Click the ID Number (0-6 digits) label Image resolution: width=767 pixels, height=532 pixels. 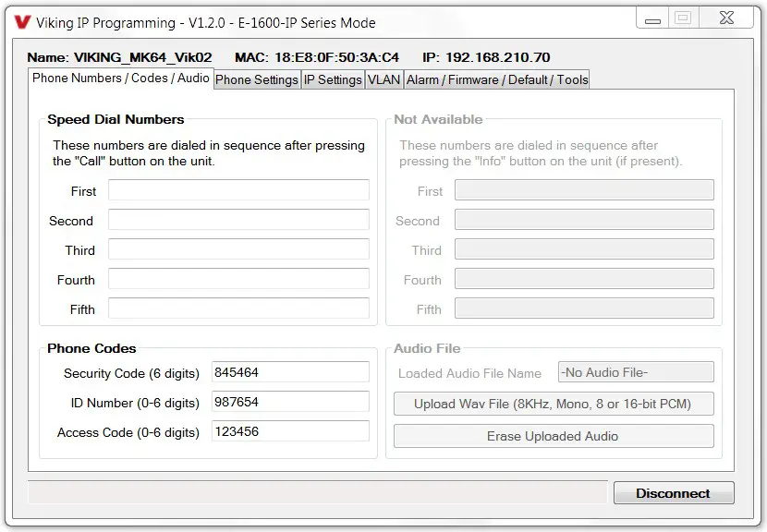(x=135, y=403)
